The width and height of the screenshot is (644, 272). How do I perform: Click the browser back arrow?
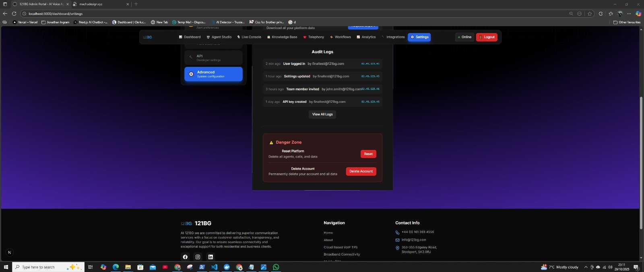point(5,13)
